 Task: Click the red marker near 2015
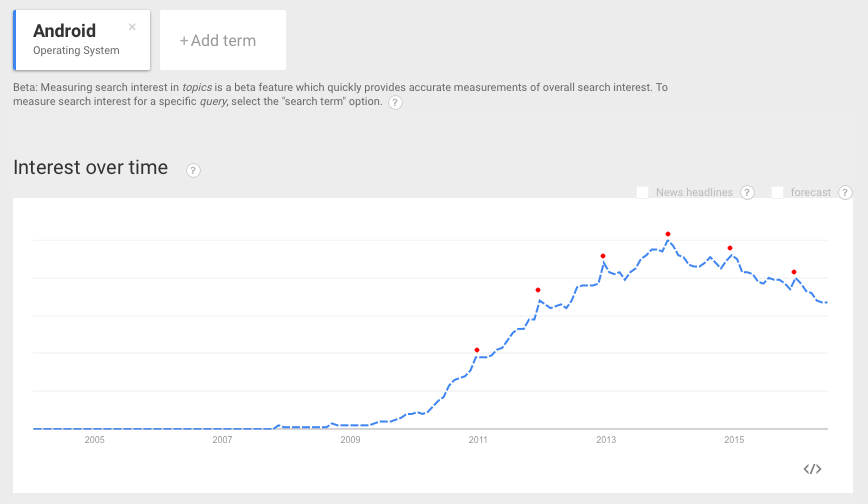coord(730,248)
